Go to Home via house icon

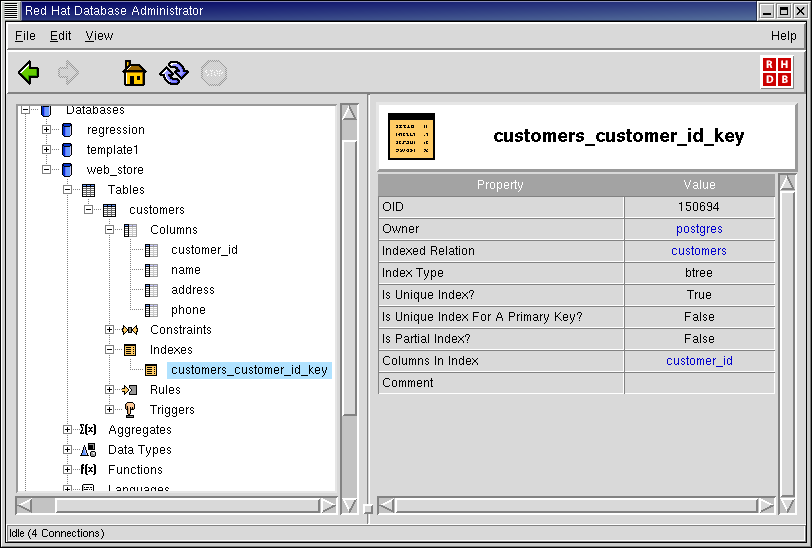coord(134,73)
